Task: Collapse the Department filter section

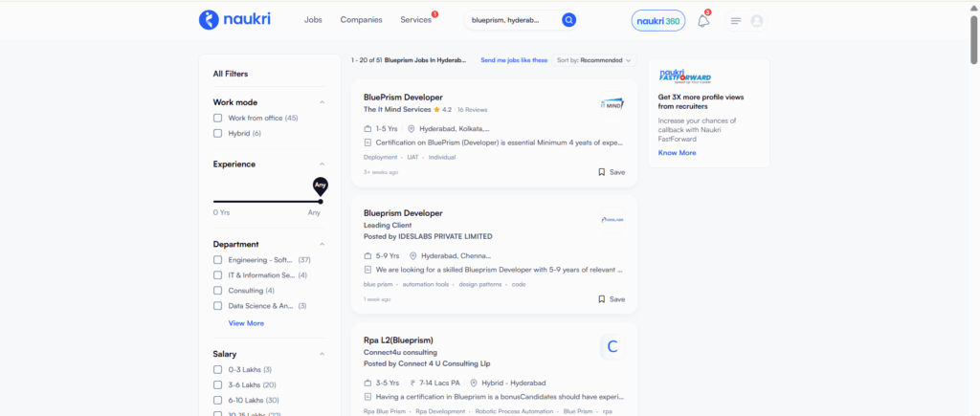Action: point(322,244)
